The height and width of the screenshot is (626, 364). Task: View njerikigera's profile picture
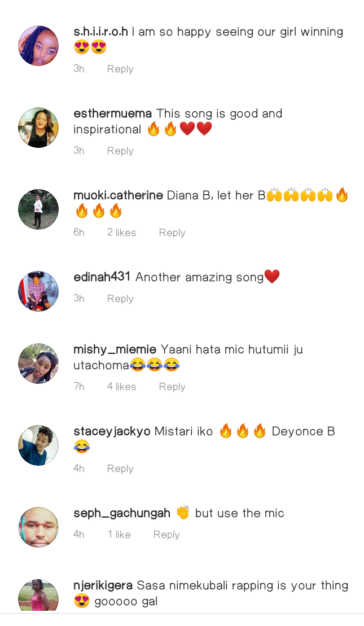coord(38,596)
